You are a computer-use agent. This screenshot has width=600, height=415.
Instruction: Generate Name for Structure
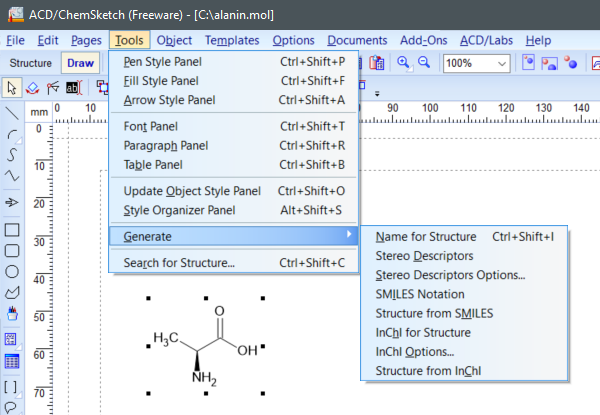click(x=464, y=237)
